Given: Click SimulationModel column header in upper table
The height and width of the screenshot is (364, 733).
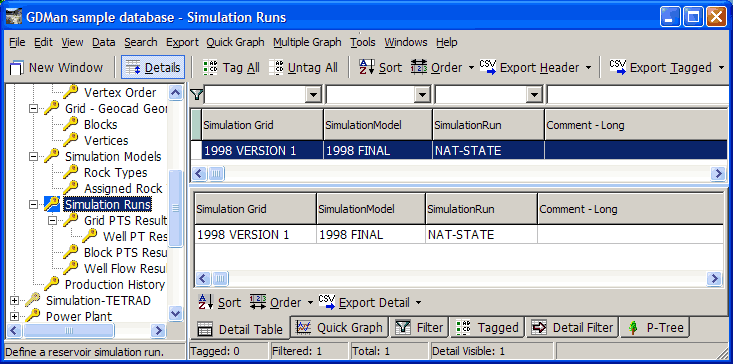Looking at the screenshot, I should [378, 125].
